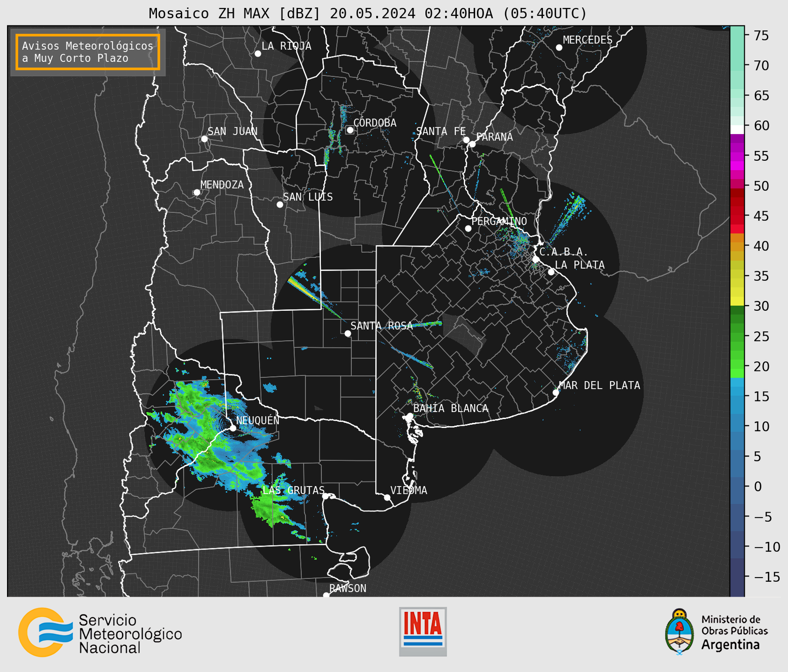Viewport: 788px width, 672px height.
Task: Click the Argentina text in ministry logo
Action: click(730, 645)
